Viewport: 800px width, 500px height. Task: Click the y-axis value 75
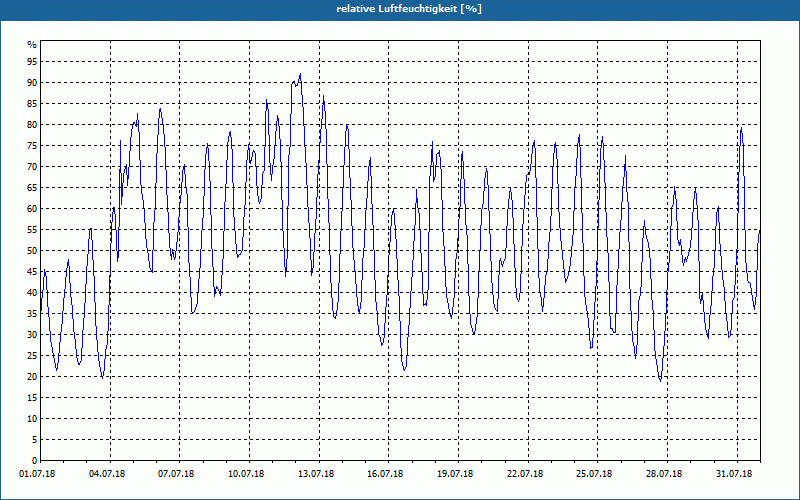point(32,146)
